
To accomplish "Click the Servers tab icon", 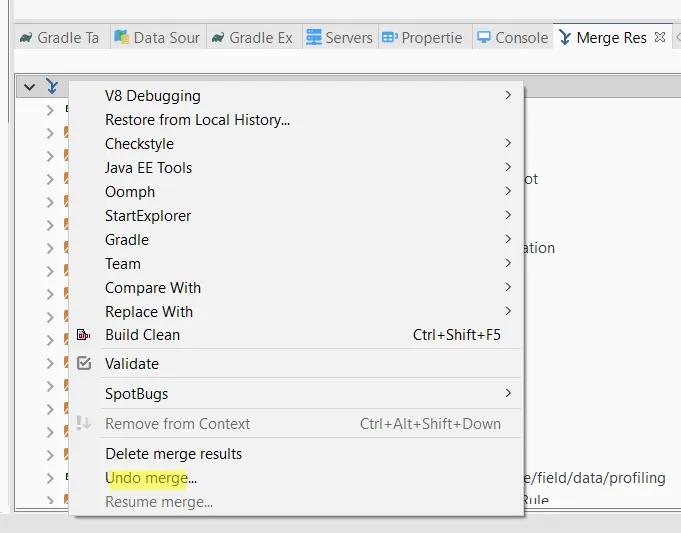I will (314, 37).
